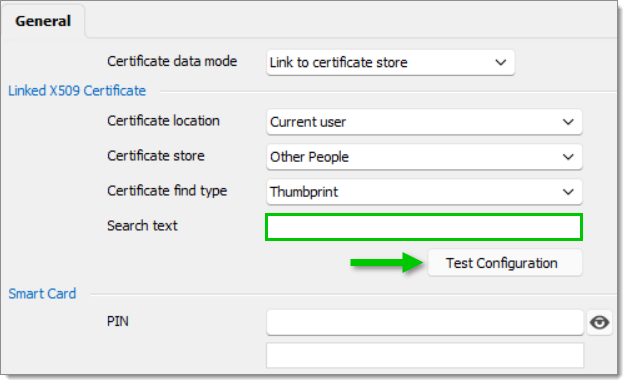Focus the Search text input field
628x385 pixels.
pyautogui.click(x=424, y=227)
